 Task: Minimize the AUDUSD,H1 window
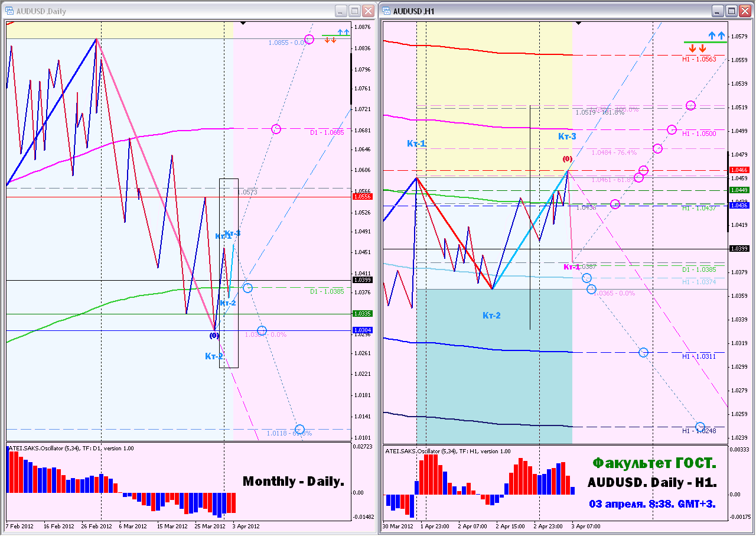click(x=718, y=11)
